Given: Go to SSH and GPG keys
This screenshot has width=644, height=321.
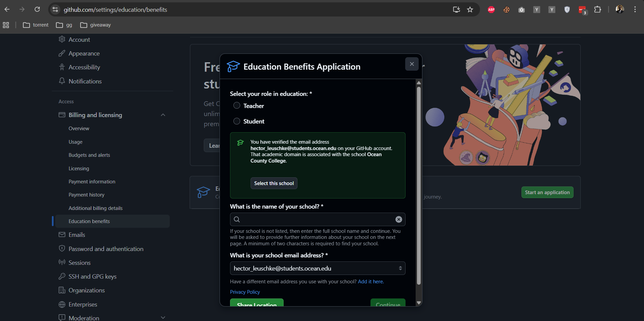Looking at the screenshot, I should pos(92,277).
